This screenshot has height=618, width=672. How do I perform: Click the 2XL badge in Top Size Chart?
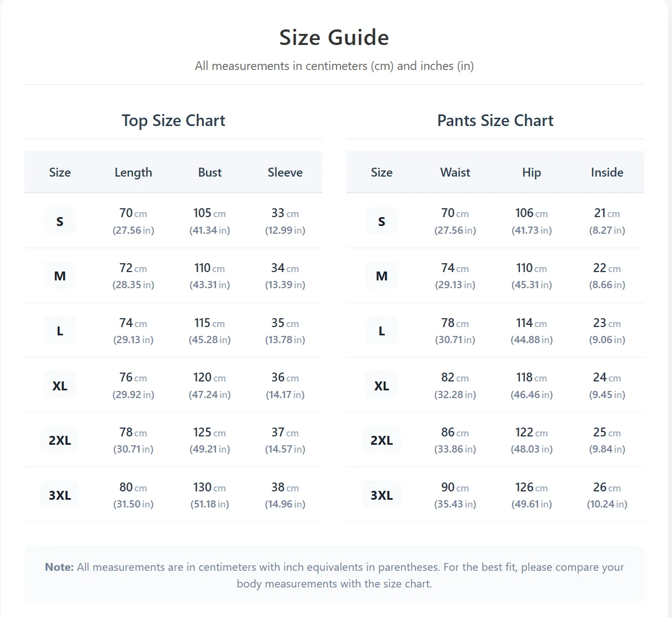coord(60,440)
